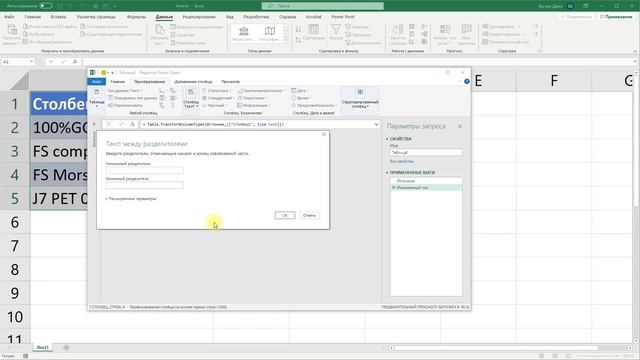Select row 8 header in Excel
Screen dimensions: 640x360
coord(15,270)
